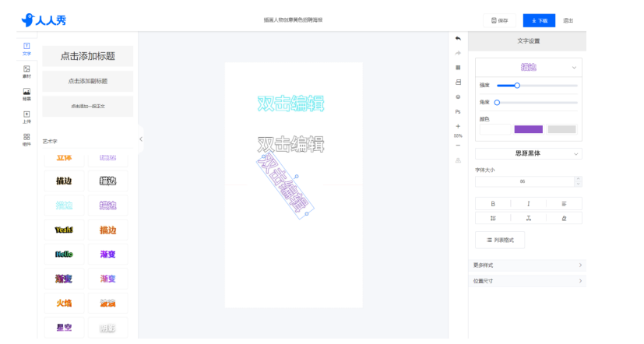Add a subheading with 点击添加副标题
The width and height of the screenshot is (644, 344).
point(87,81)
